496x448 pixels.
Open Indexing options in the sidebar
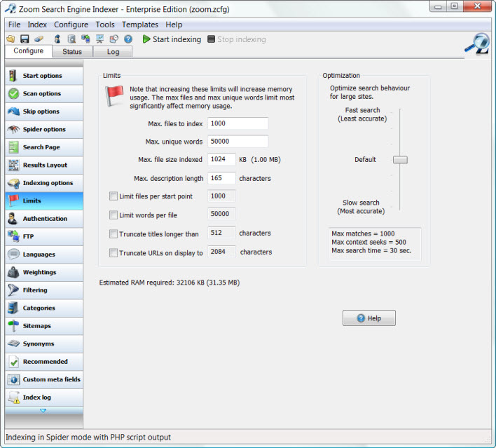[x=44, y=183]
